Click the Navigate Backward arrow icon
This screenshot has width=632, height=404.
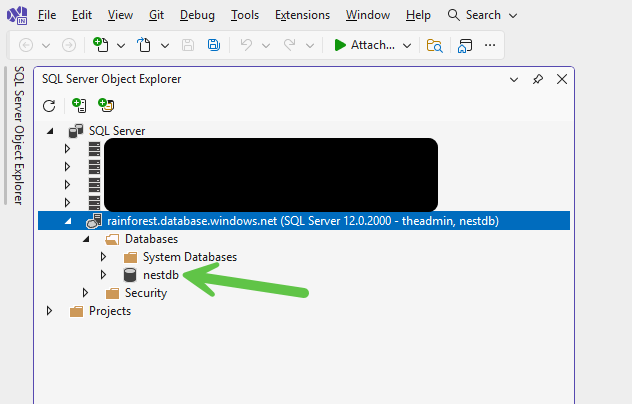(x=26, y=45)
